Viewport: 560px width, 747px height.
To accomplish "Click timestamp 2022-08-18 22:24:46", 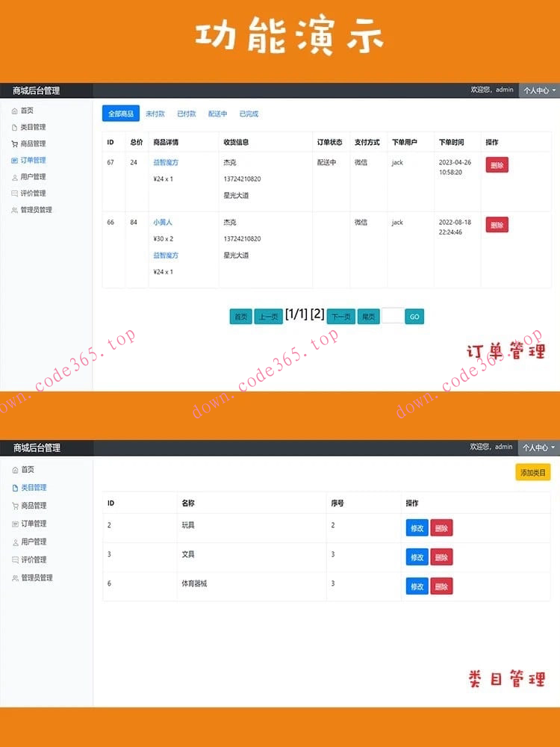I will [455, 227].
